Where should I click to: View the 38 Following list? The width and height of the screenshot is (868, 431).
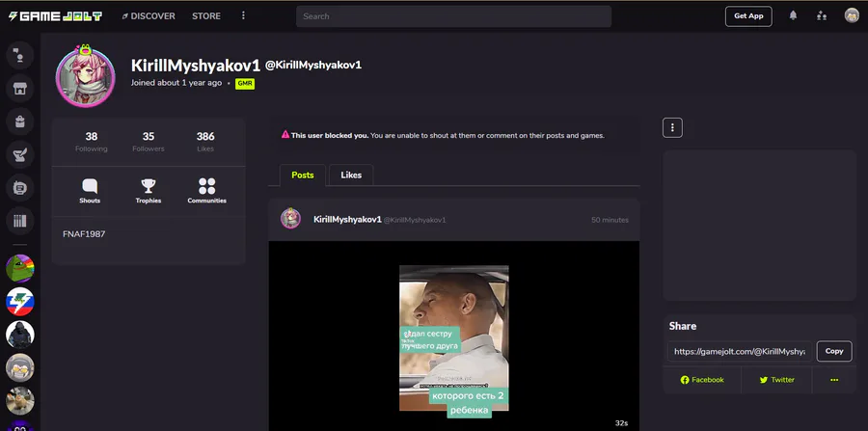click(92, 142)
